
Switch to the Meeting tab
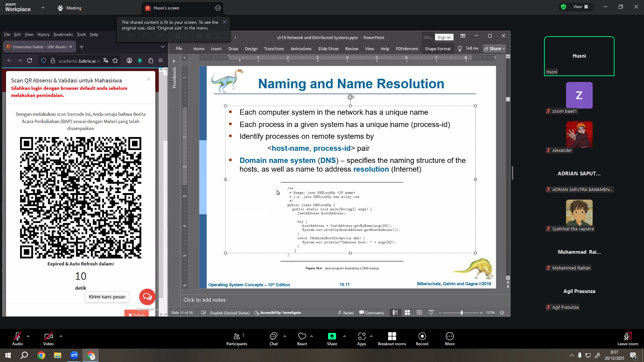pyautogui.click(x=69, y=8)
